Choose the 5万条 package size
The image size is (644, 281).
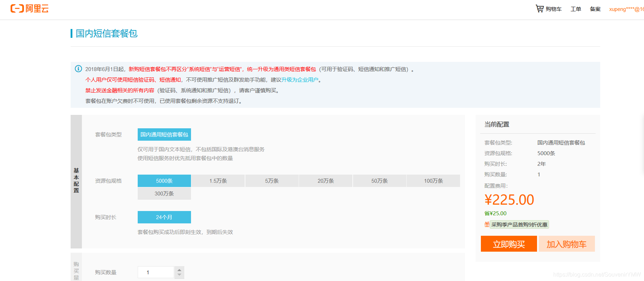pyautogui.click(x=272, y=181)
